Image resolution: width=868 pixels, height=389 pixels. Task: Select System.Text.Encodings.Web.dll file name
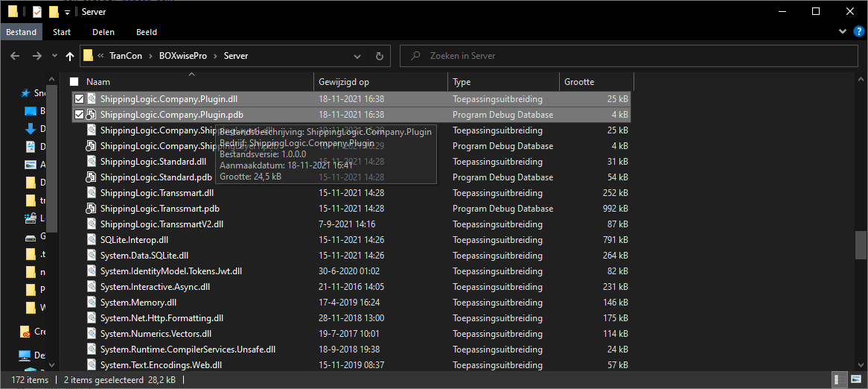click(161, 365)
